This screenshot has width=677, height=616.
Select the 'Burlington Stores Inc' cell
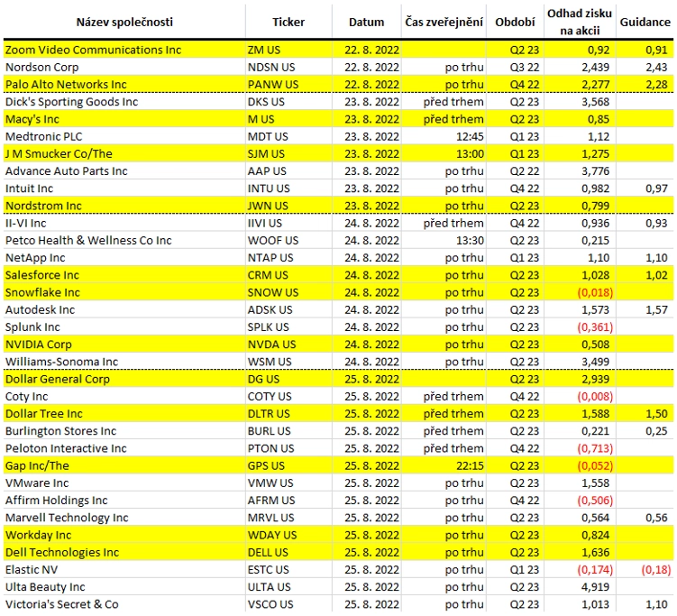(x=124, y=431)
